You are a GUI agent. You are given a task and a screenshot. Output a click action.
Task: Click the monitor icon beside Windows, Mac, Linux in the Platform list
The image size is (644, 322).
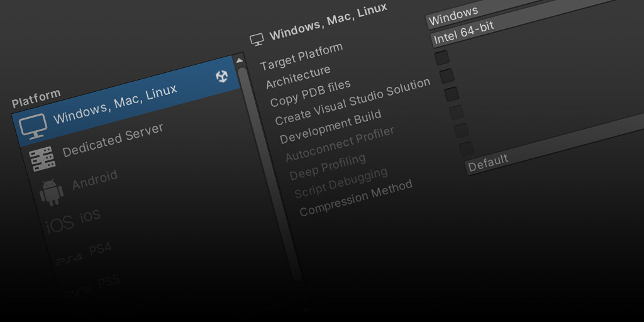(33, 126)
